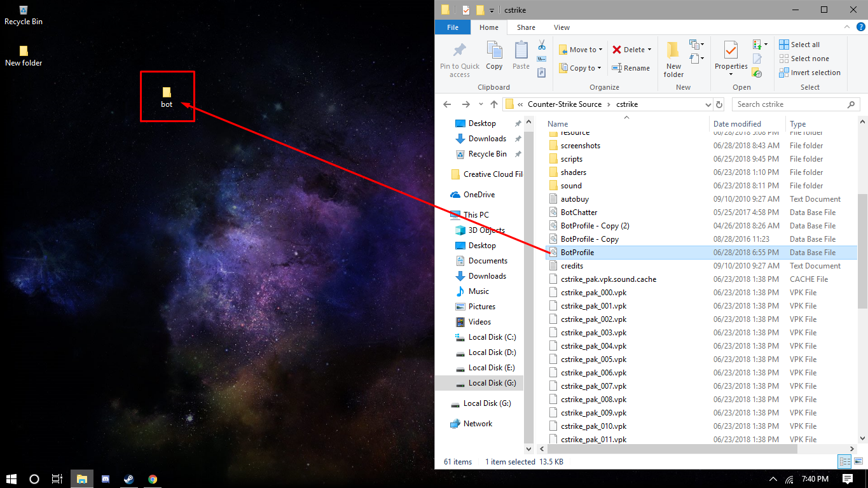The image size is (868, 488).
Task: Select This PC in the navigation pane
Action: (476, 215)
